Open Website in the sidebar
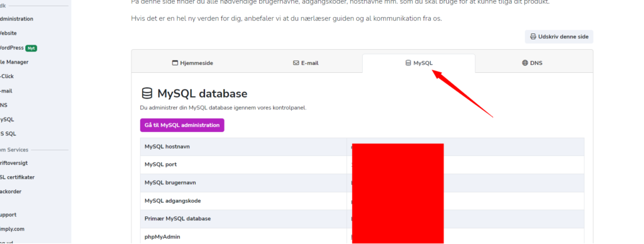The width and height of the screenshot is (644, 244). pos(8,33)
